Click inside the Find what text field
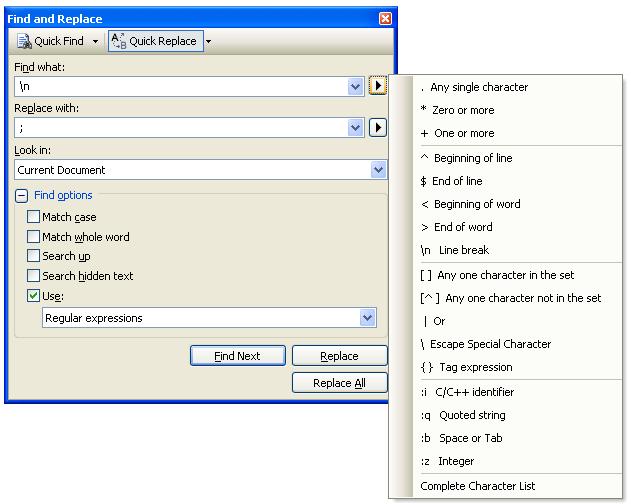 pyautogui.click(x=181, y=86)
